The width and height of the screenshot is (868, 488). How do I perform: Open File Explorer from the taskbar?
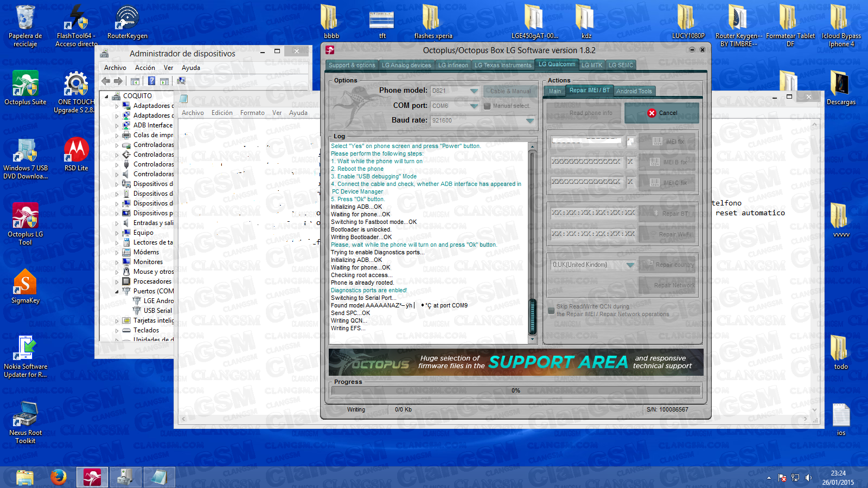(25, 477)
